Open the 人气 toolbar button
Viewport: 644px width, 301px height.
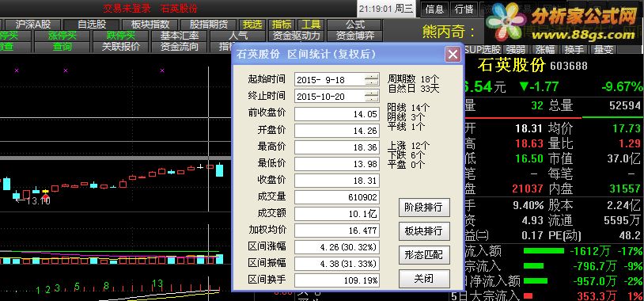(x=238, y=36)
